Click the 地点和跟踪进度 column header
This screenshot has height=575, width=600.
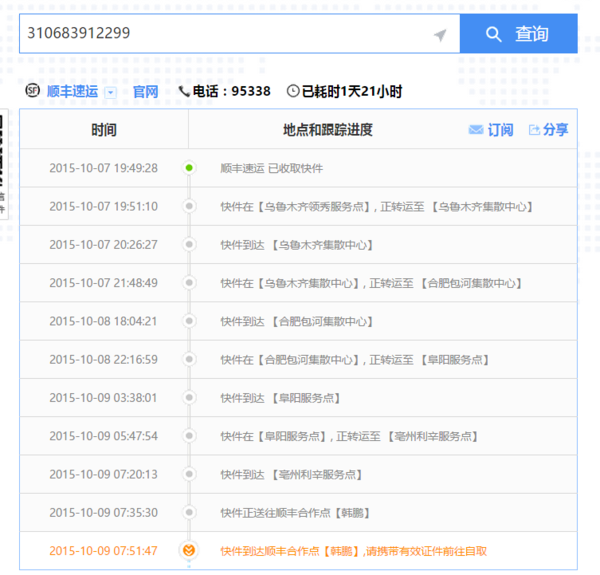point(328,130)
